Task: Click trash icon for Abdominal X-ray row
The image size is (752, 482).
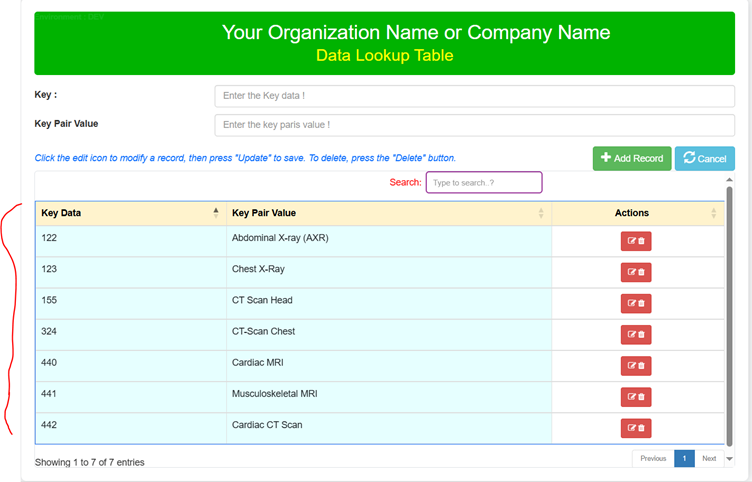Action: coord(641,241)
